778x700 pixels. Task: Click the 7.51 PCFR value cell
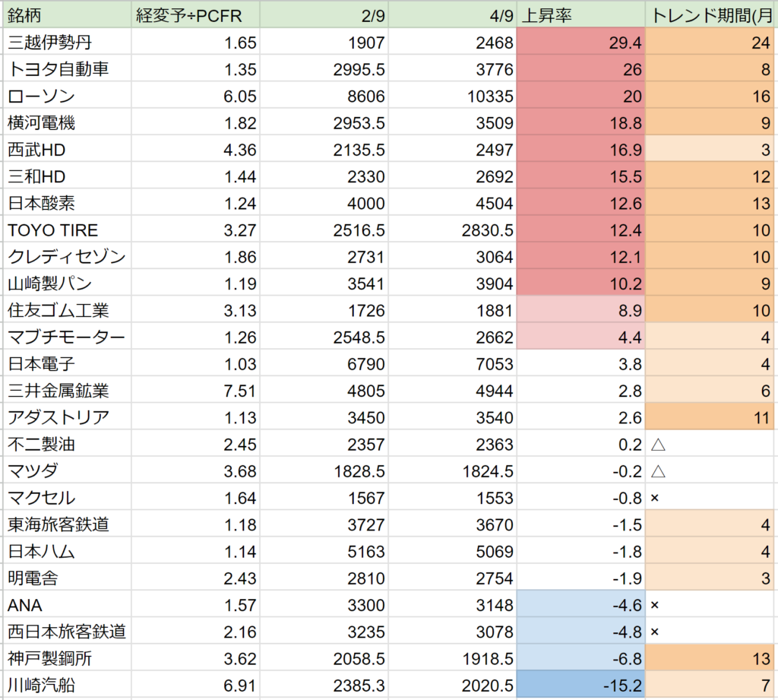tap(195, 391)
